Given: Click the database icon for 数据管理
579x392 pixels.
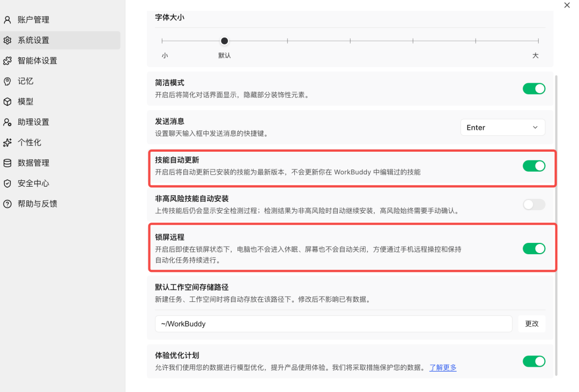Looking at the screenshot, I should pyautogui.click(x=8, y=163).
